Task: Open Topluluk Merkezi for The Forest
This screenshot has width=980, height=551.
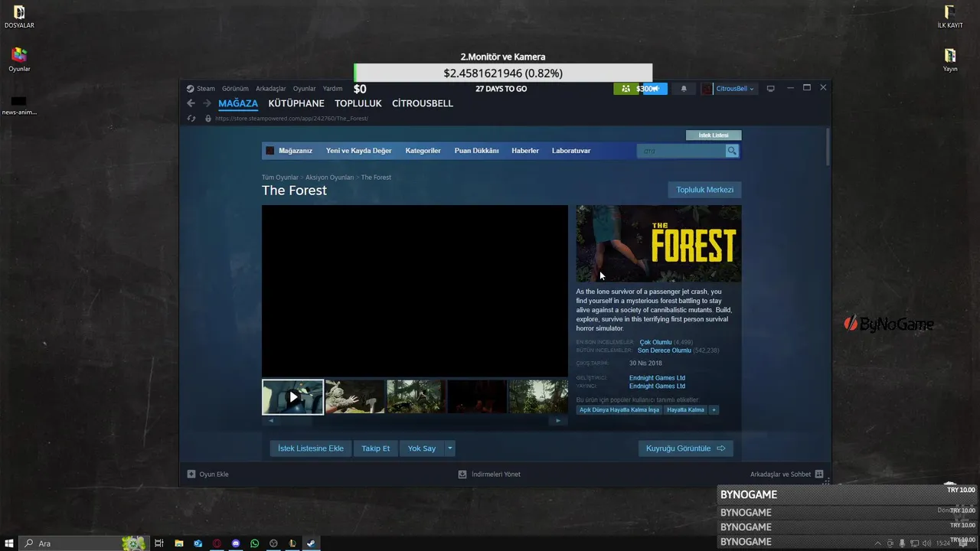Action: point(704,190)
